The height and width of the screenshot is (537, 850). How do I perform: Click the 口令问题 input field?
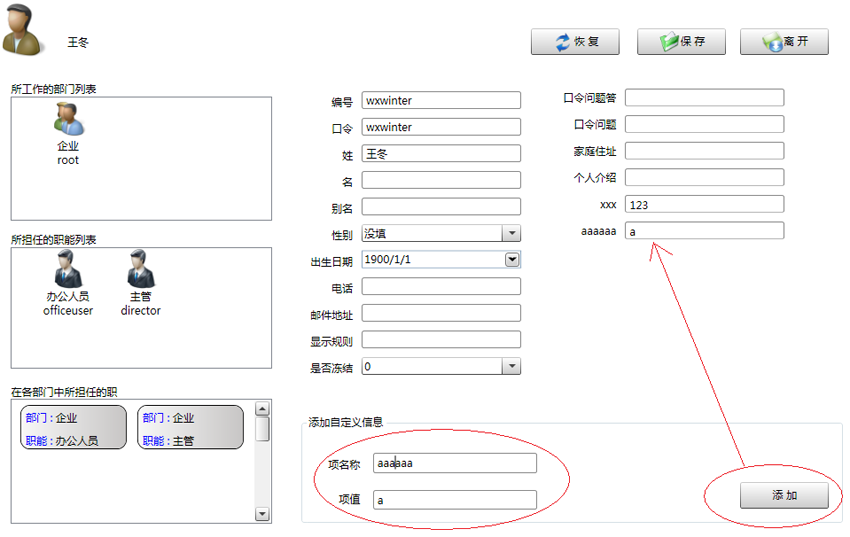point(704,124)
